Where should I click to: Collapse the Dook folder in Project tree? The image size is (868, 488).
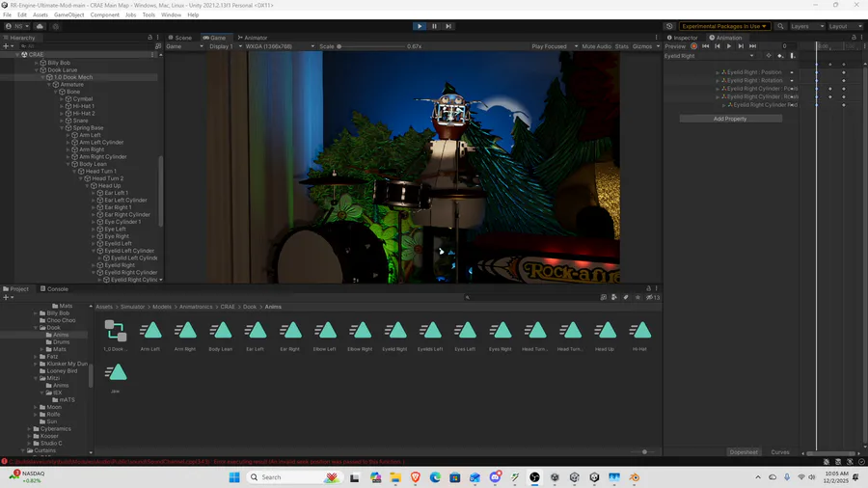pos(36,328)
